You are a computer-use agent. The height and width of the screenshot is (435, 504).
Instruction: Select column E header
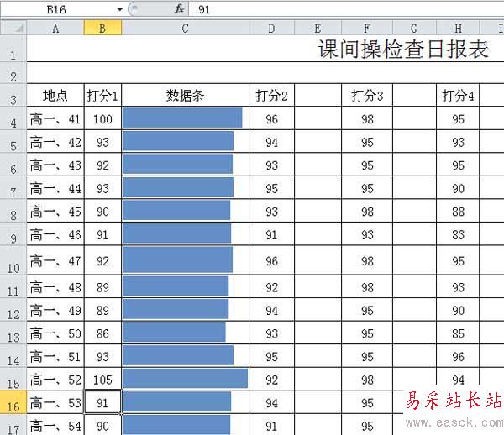point(318,28)
